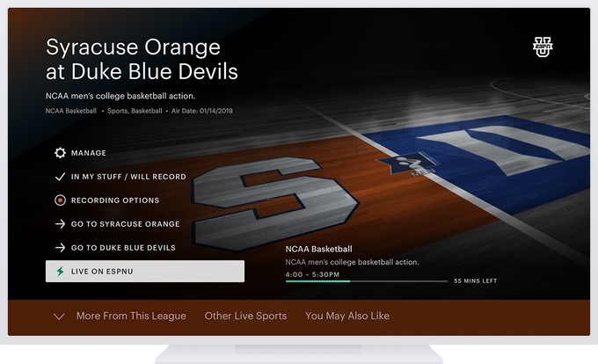Click the ESPNU network logo
Image resolution: width=598 pixels, height=364 pixels.
click(x=543, y=47)
